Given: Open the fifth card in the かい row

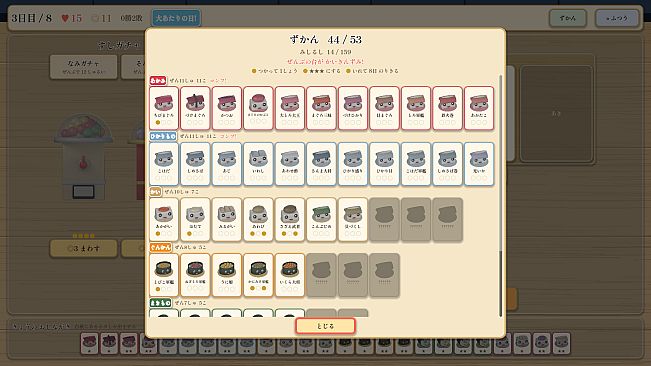Looking at the screenshot, I should 290,220.
